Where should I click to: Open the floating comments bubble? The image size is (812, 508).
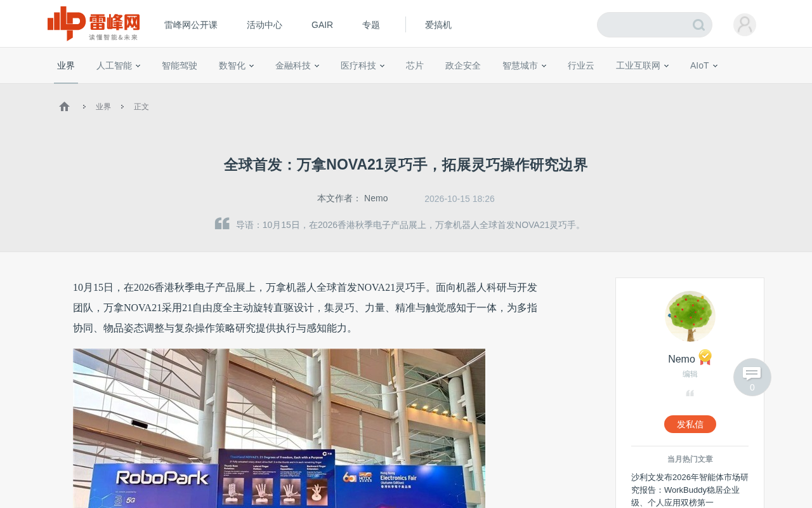752,377
